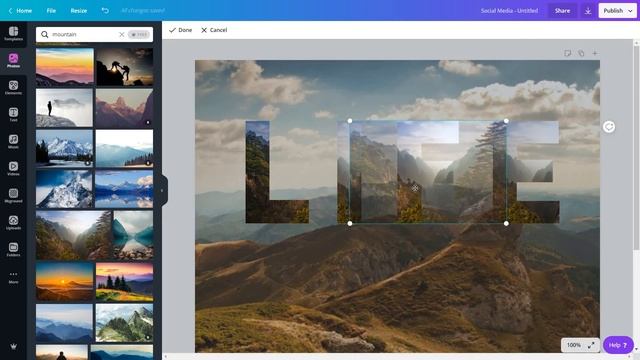Click the vertical scrollbar at the canvas right edge
The width and height of the screenshot is (640, 360).
(636, 147)
